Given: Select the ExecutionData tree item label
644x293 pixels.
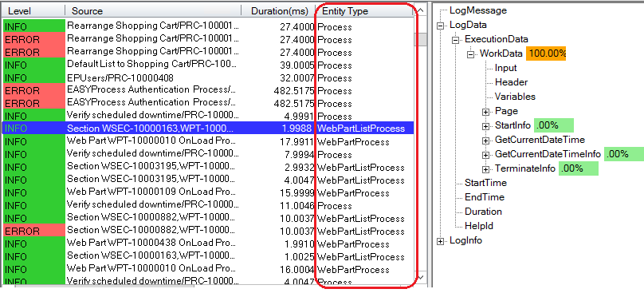Looking at the screenshot, I should pyautogui.click(x=496, y=39).
